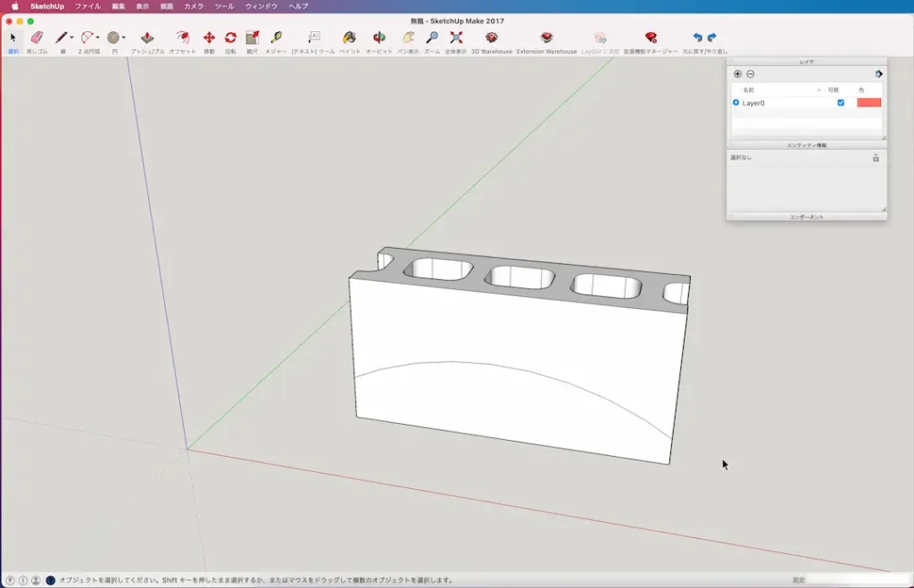
Task: Click the Undo arrow
Action: 697,37
